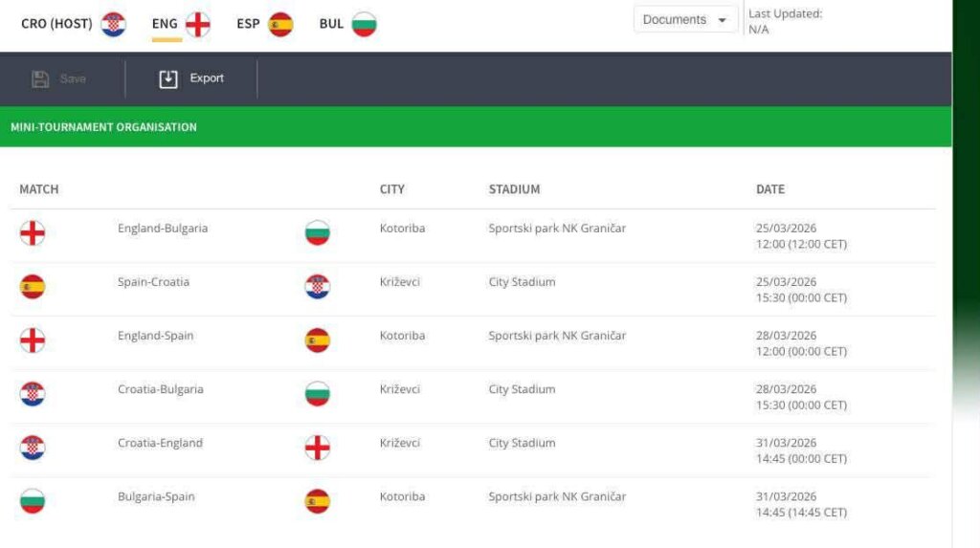Screen dimensions: 980x548
Task: Click the Croatia-England match name
Action: click(160, 443)
